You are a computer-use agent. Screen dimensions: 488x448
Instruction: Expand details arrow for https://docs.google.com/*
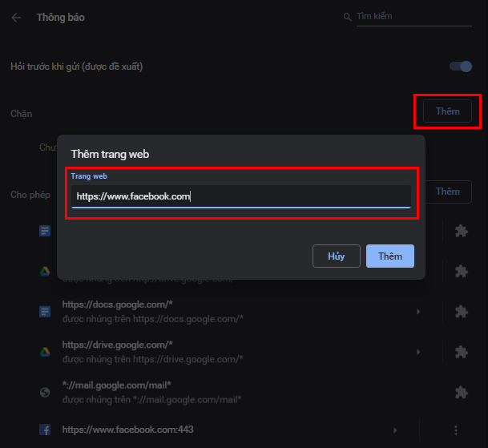(418, 312)
